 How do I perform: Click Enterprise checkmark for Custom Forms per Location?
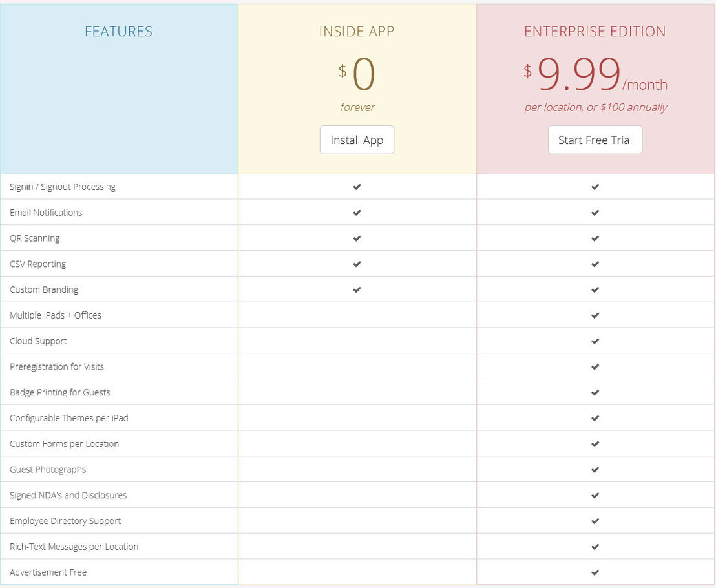[595, 444]
